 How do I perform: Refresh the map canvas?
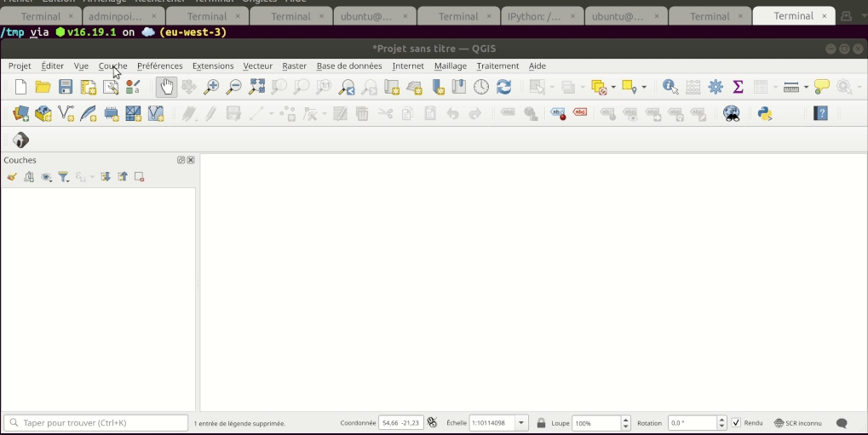[x=503, y=87]
